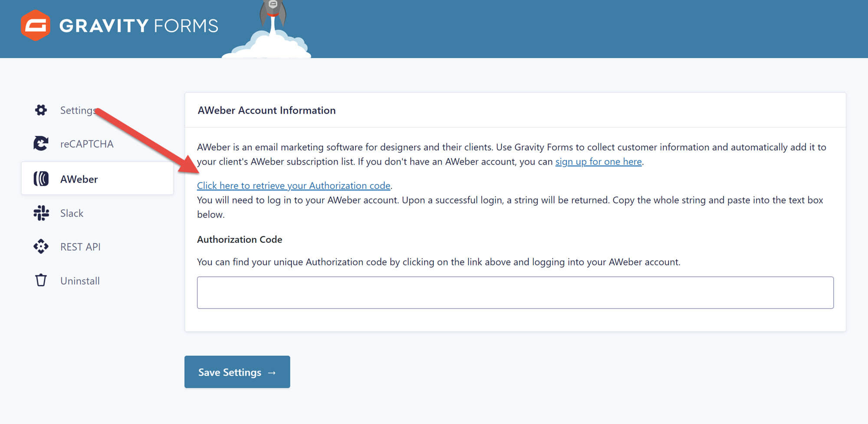
Task: Click the REST API icon
Action: click(x=41, y=247)
